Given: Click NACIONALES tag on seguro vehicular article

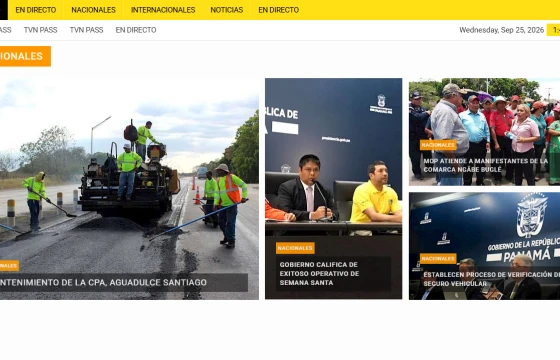Looking at the screenshot, I should (438, 259).
